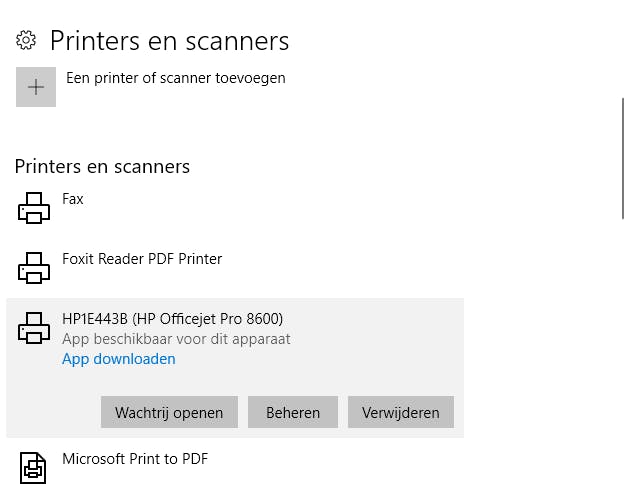The height and width of the screenshot is (484, 626).
Task: Click the Microsoft Print to PDF icon
Action: (34, 467)
